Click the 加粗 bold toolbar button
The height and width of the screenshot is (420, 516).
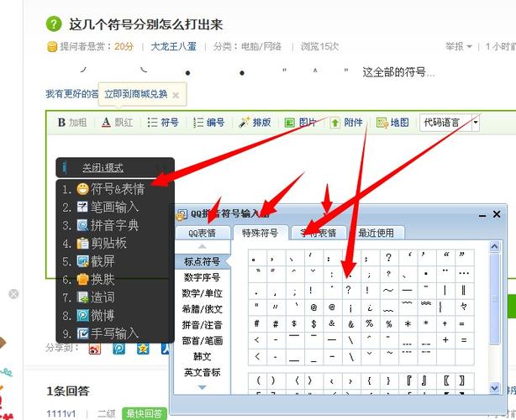71,123
